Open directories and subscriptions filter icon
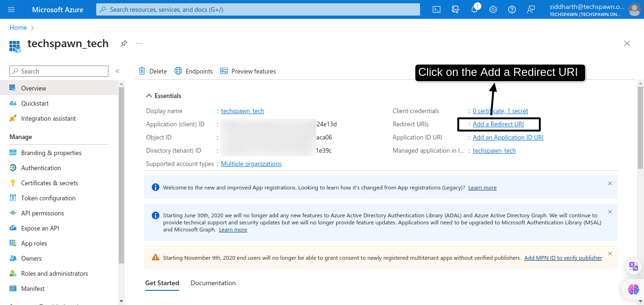 455,9
